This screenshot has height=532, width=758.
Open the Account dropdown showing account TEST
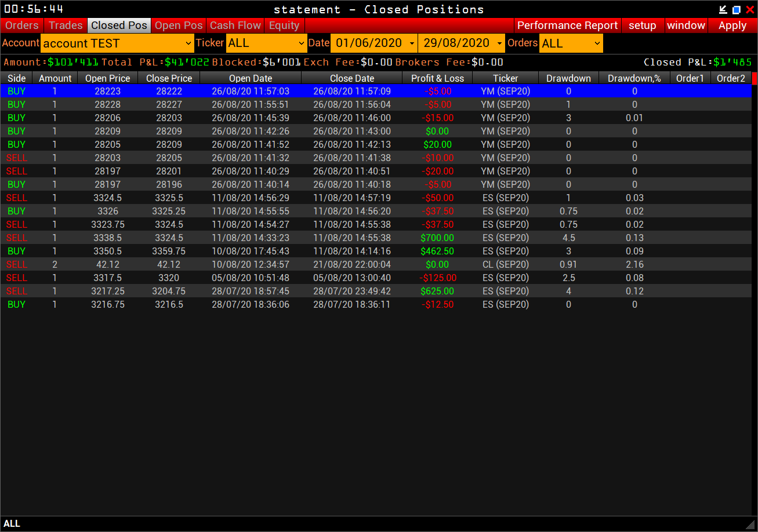[117, 43]
